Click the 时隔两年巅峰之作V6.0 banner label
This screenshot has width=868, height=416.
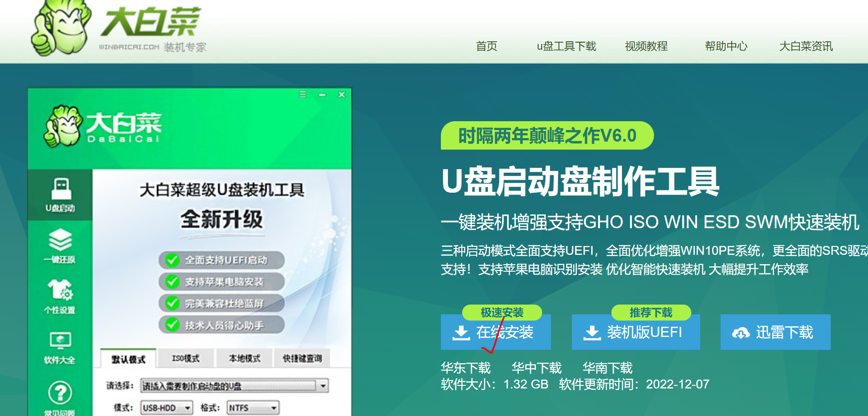547,135
